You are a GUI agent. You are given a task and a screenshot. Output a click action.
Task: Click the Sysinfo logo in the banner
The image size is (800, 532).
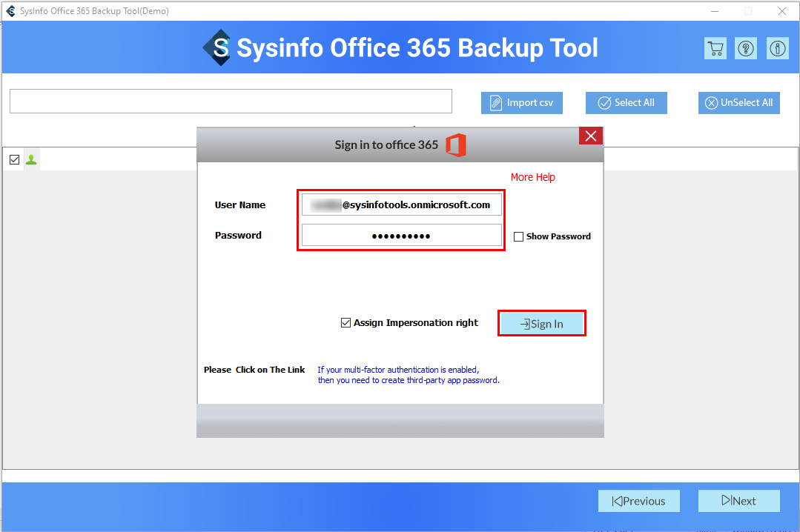coord(216,47)
